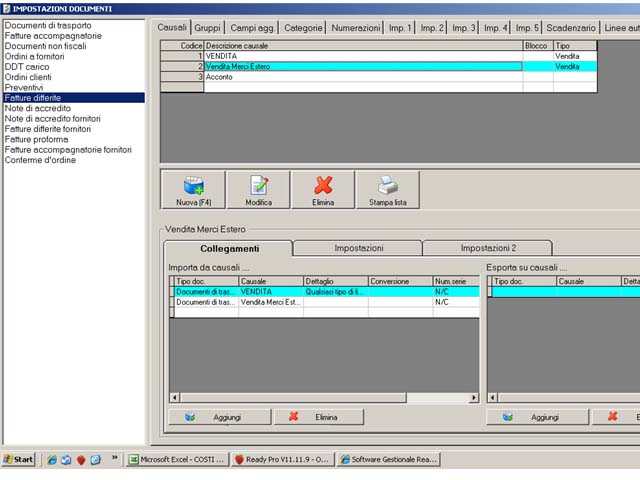This screenshot has height=480, width=640.
Task: Open the Numerazioni tab
Action: [x=356, y=28]
